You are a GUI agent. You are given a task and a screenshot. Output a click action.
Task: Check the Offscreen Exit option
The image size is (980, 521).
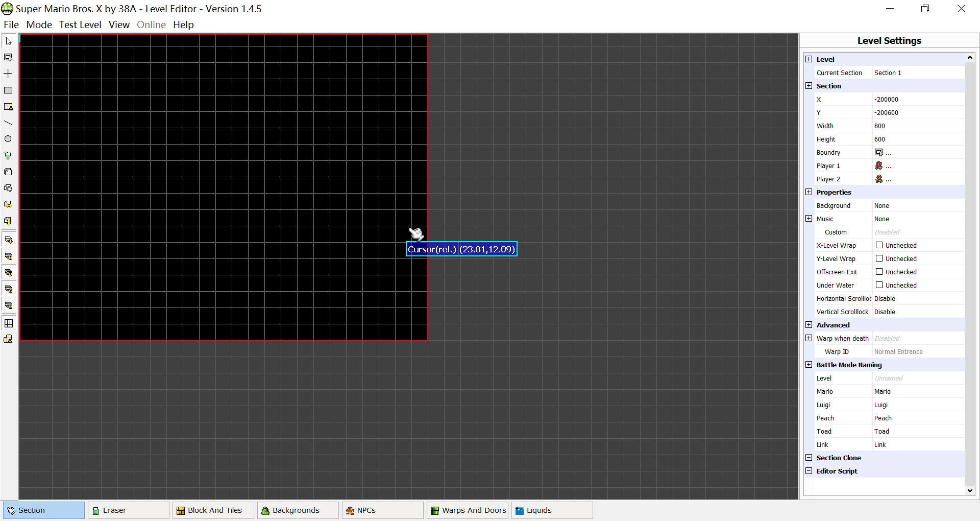pyautogui.click(x=879, y=272)
